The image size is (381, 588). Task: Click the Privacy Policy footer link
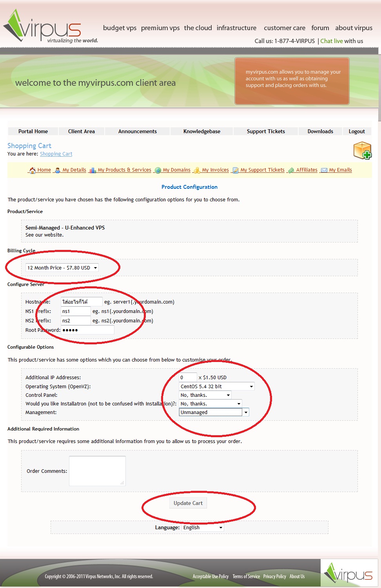click(x=274, y=576)
